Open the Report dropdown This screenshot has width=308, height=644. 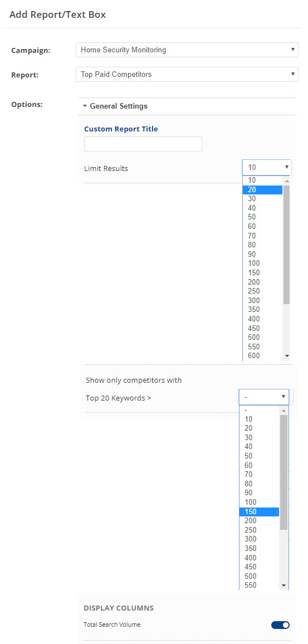[x=187, y=74]
